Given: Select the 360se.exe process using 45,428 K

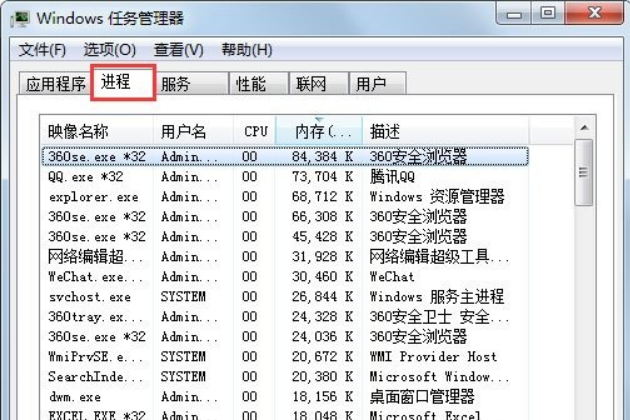Looking at the screenshot, I should tap(285, 236).
